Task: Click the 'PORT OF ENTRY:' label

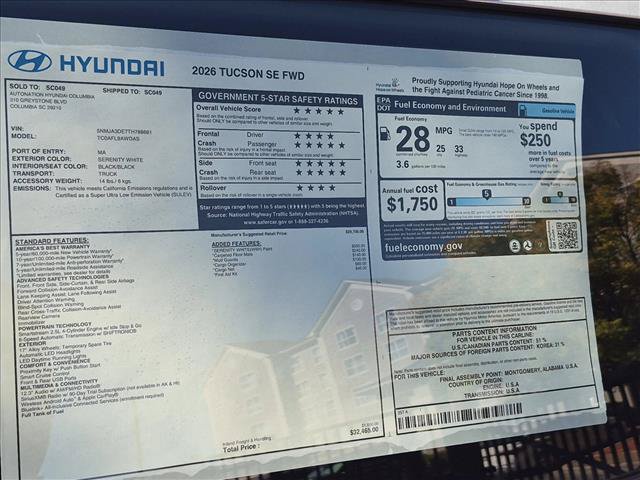Action: pos(38,151)
